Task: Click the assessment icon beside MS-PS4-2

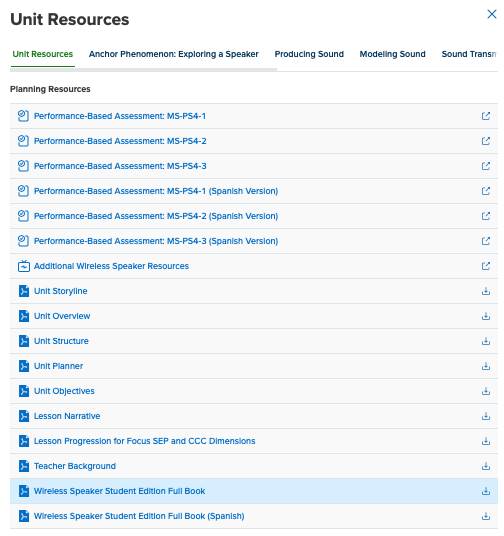Action: point(23,141)
